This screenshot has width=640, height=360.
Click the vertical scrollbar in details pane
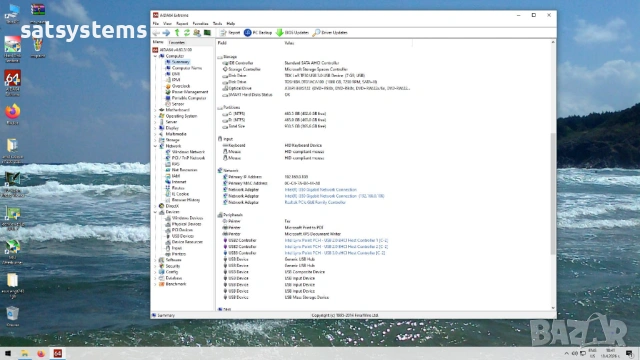(553, 194)
